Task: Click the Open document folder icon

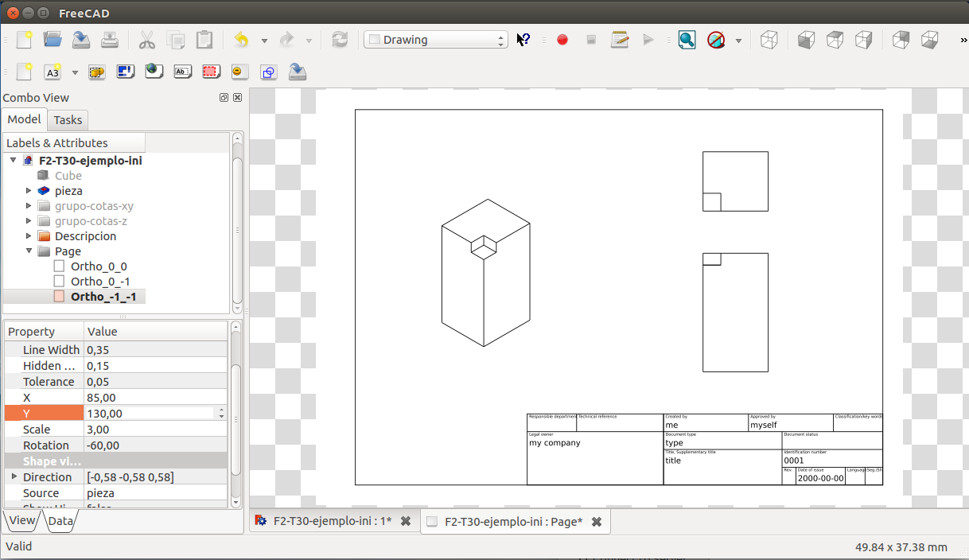Action: (x=53, y=40)
